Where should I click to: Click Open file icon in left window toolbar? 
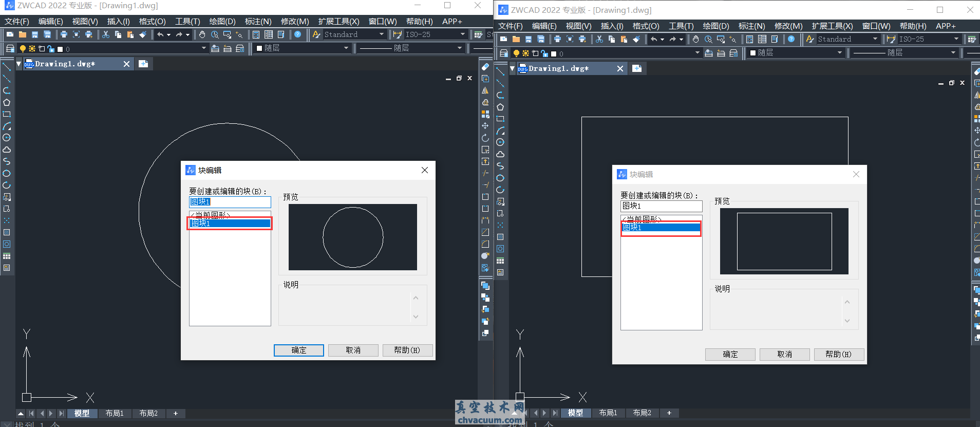tap(23, 34)
